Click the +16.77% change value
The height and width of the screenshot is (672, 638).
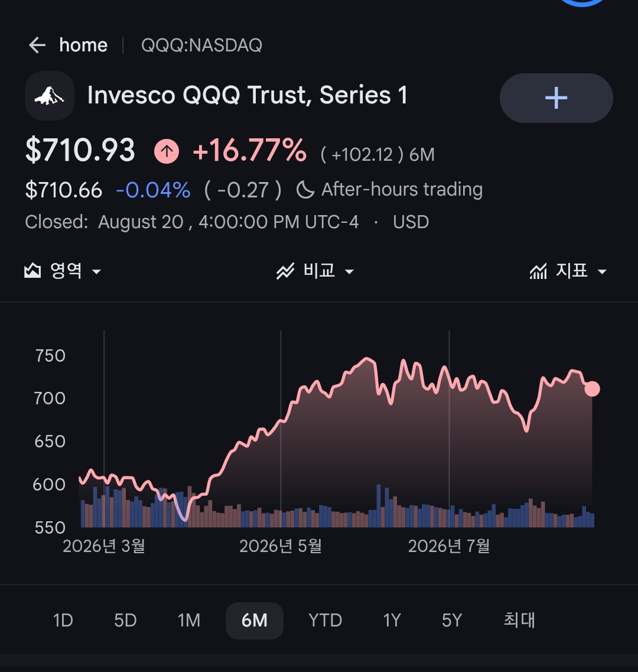pos(249,151)
